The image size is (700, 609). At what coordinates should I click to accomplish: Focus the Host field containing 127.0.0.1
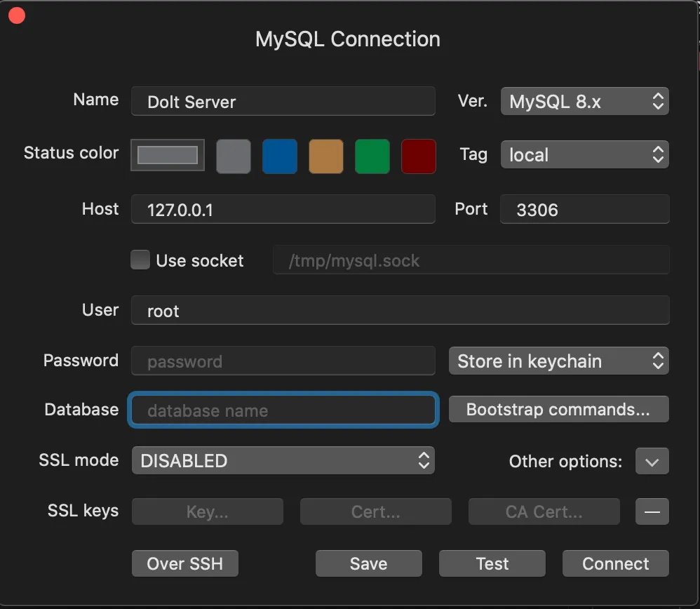[283, 209]
